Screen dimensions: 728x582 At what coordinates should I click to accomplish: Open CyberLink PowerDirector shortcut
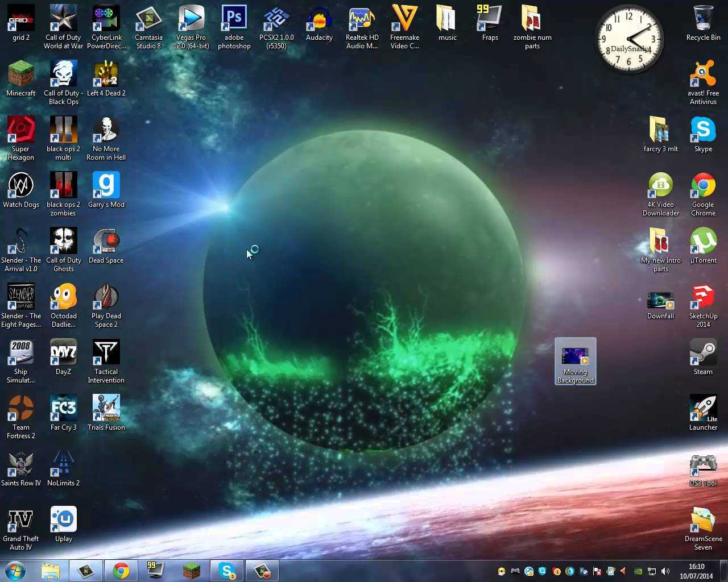[106, 27]
